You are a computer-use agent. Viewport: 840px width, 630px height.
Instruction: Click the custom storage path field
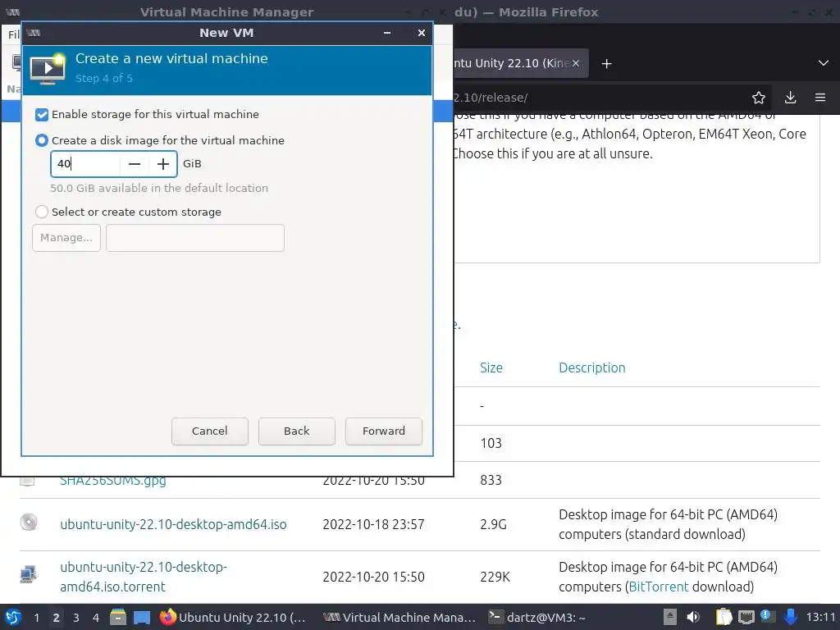coord(195,237)
